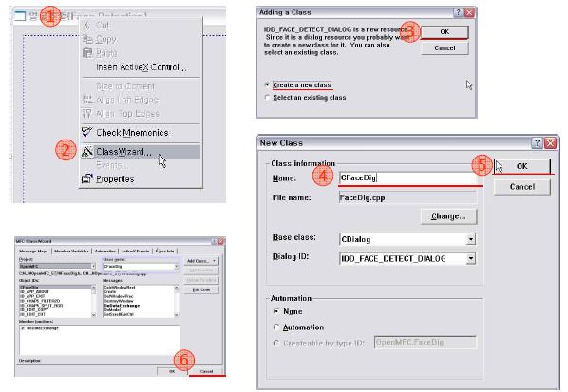The height and width of the screenshot is (392, 568).
Task: Click help button in New Class dialog
Action: [x=537, y=143]
